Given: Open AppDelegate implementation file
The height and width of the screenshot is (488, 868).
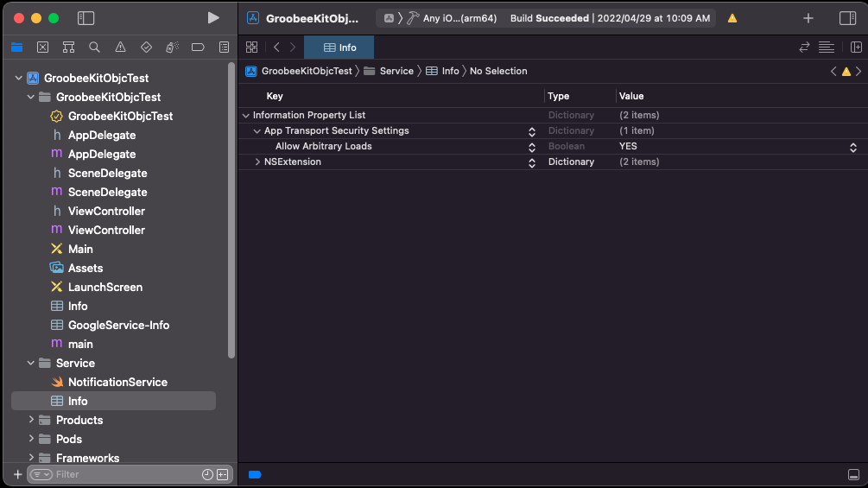Looking at the screenshot, I should coord(102,154).
